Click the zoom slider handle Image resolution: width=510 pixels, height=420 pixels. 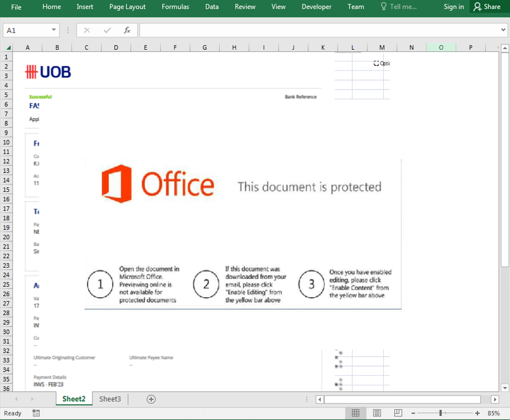(441, 413)
